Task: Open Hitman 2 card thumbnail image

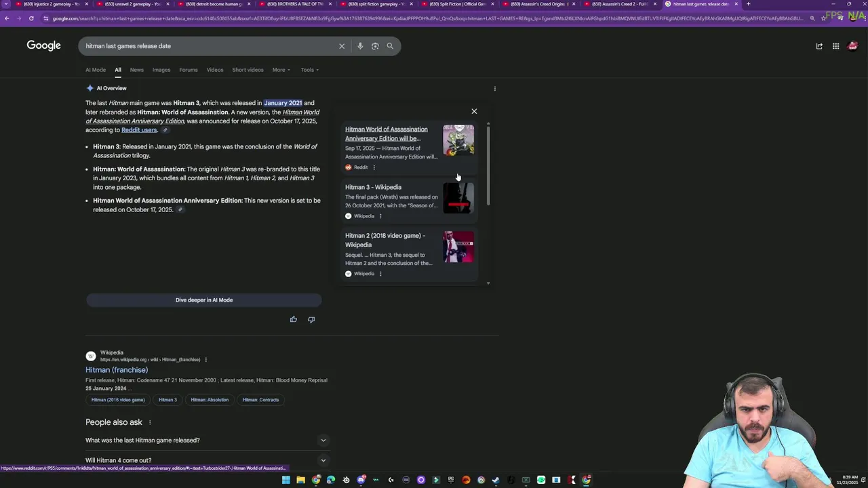Action: pyautogui.click(x=458, y=247)
